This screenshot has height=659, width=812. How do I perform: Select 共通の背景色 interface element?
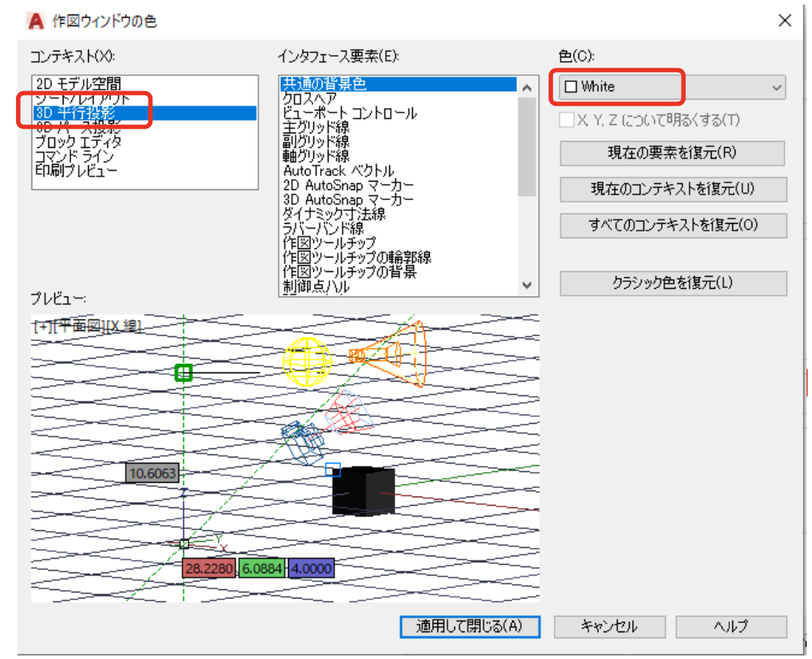[398, 84]
